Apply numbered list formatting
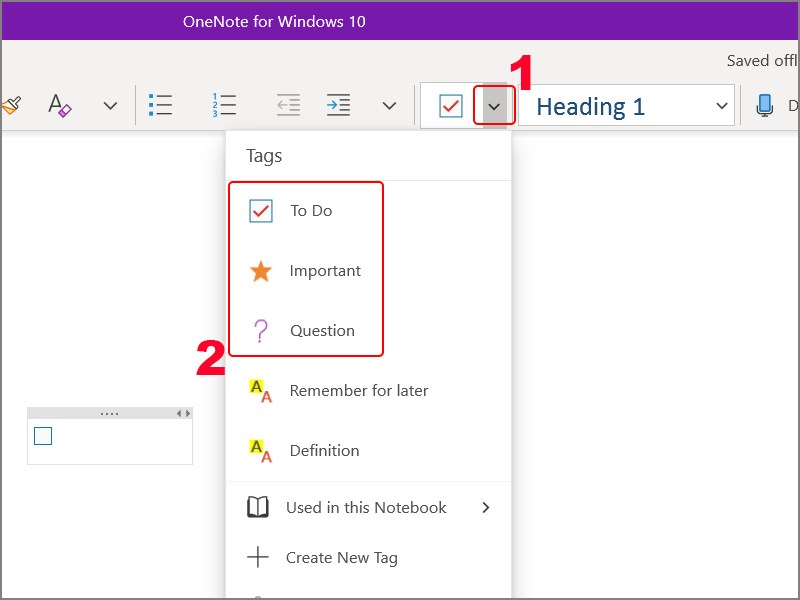Image resolution: width=800 pixels, height=600 pixels. pos(224,105)
